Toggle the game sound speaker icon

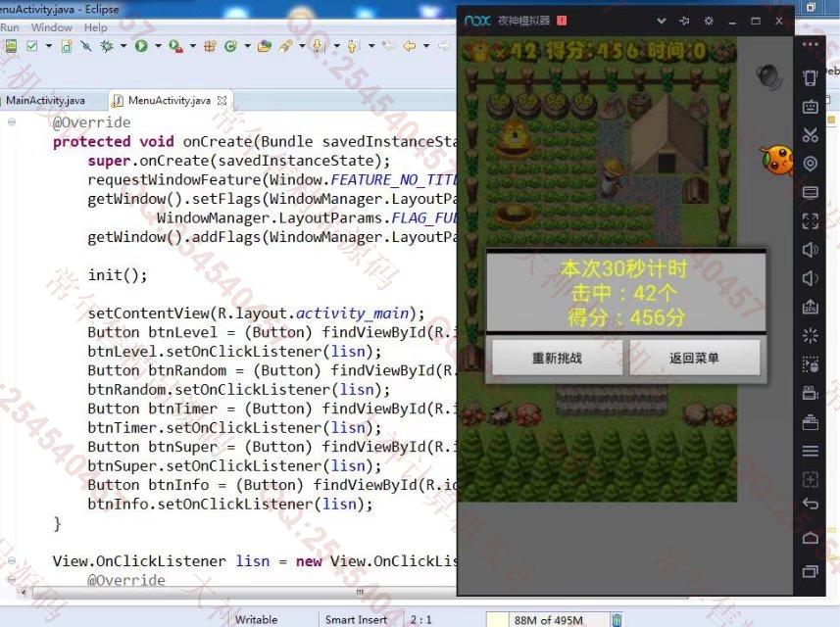(x=766, y=76)
